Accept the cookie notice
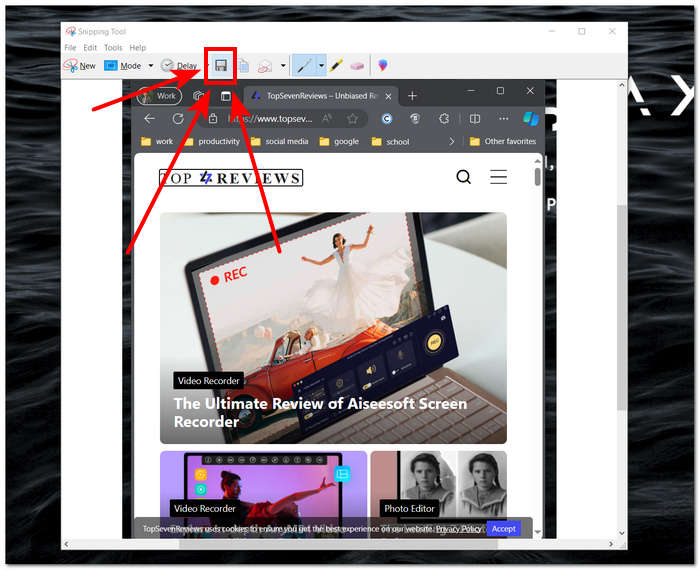 point(504,529)
